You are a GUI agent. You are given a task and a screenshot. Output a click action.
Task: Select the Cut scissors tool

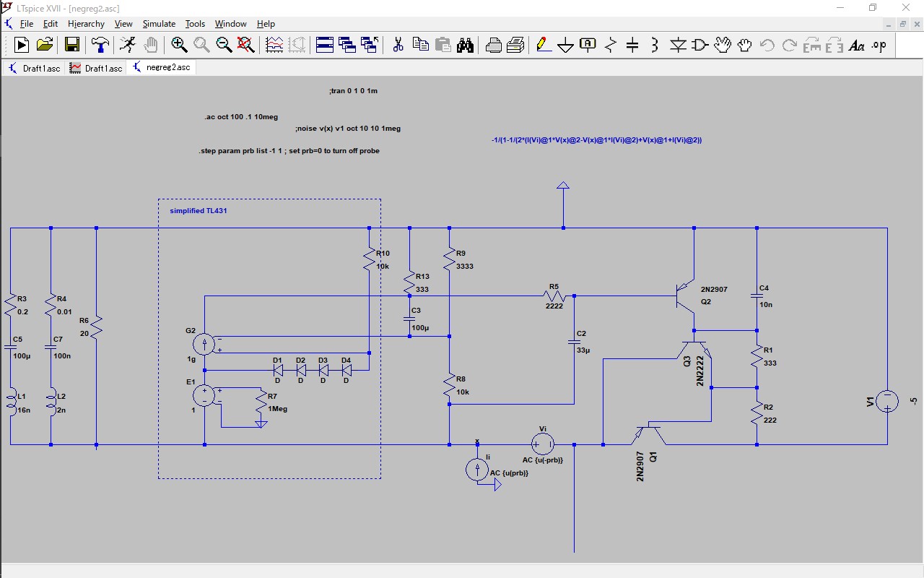point(398,45)
